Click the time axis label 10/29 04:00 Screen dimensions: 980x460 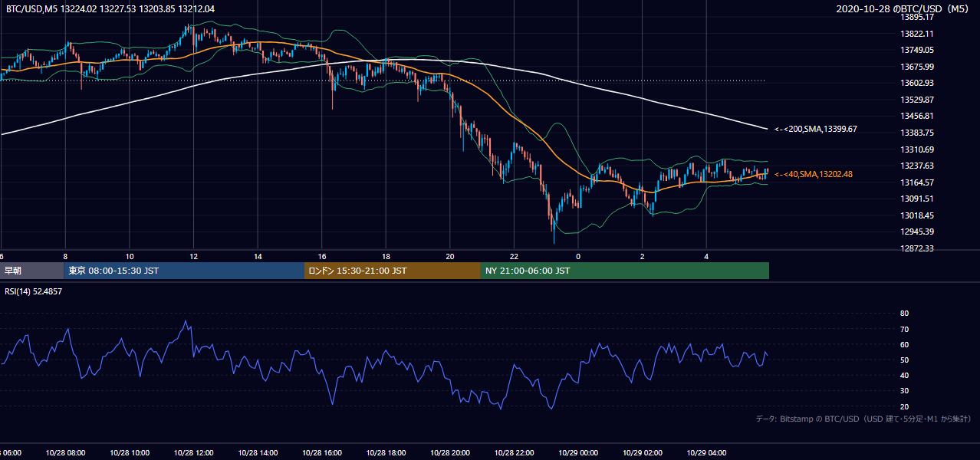coord(706,452)
